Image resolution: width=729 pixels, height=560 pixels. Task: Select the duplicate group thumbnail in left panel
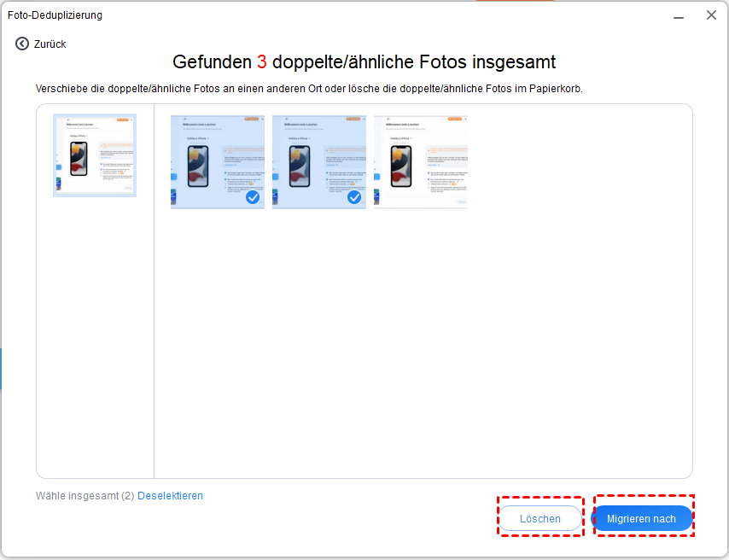tap(95, 155)
